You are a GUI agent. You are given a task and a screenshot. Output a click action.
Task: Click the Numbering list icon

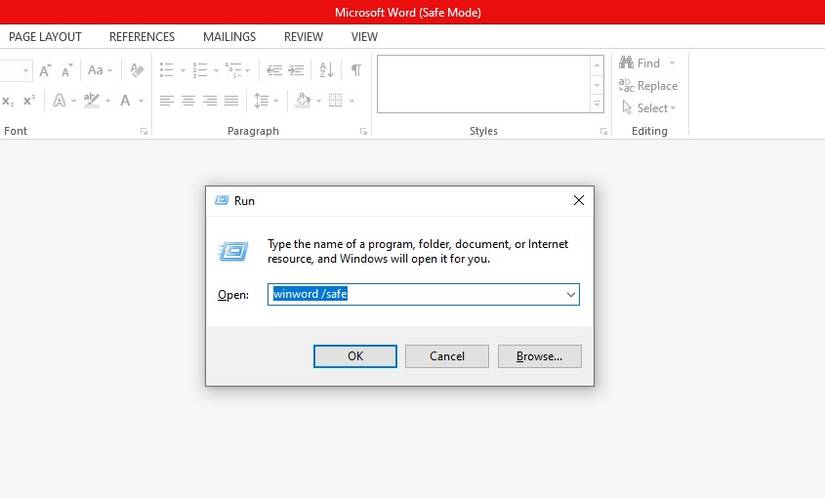[200, 70]
